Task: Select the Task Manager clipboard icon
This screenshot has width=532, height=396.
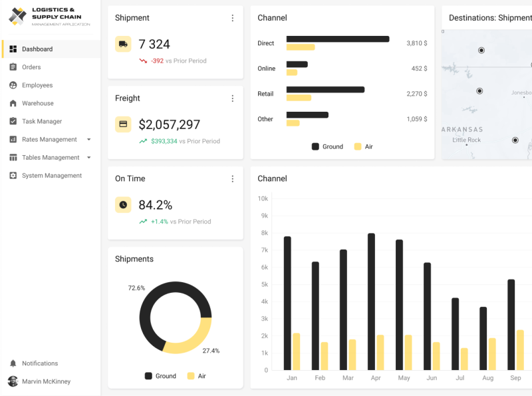Action: click(x=13, y=121)
